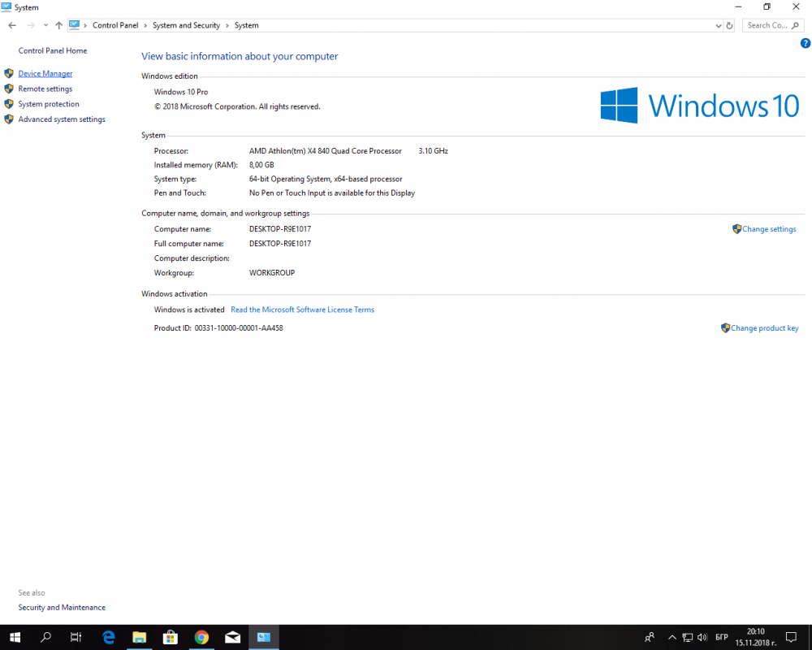Screen dimensions: 812x650
Task: Expand chevron after Control Panel breadcrumb
Action: pos(145,25)
